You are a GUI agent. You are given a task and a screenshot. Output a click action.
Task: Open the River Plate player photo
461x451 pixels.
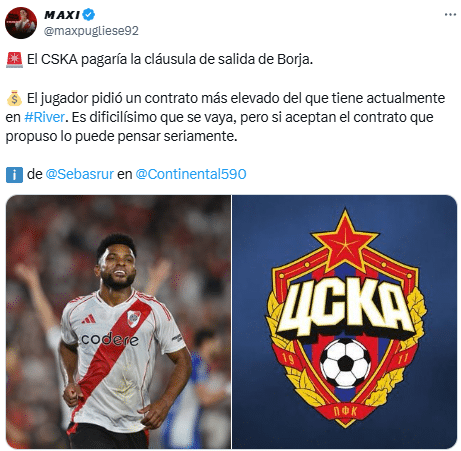click(118, 322)
